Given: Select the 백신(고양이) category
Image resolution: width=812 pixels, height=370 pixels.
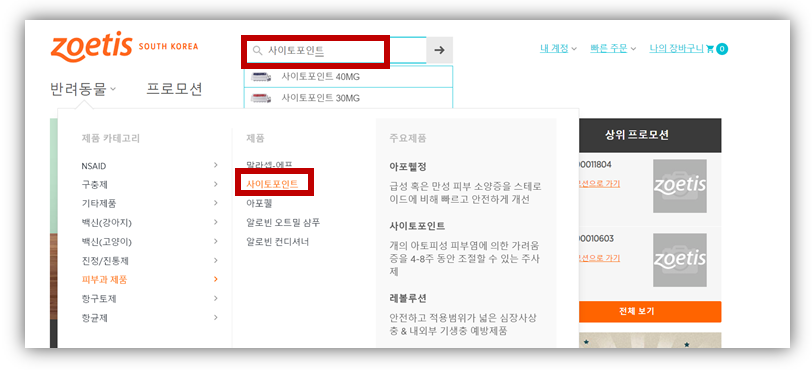Looking at the screenshot, I should [107, 241].
